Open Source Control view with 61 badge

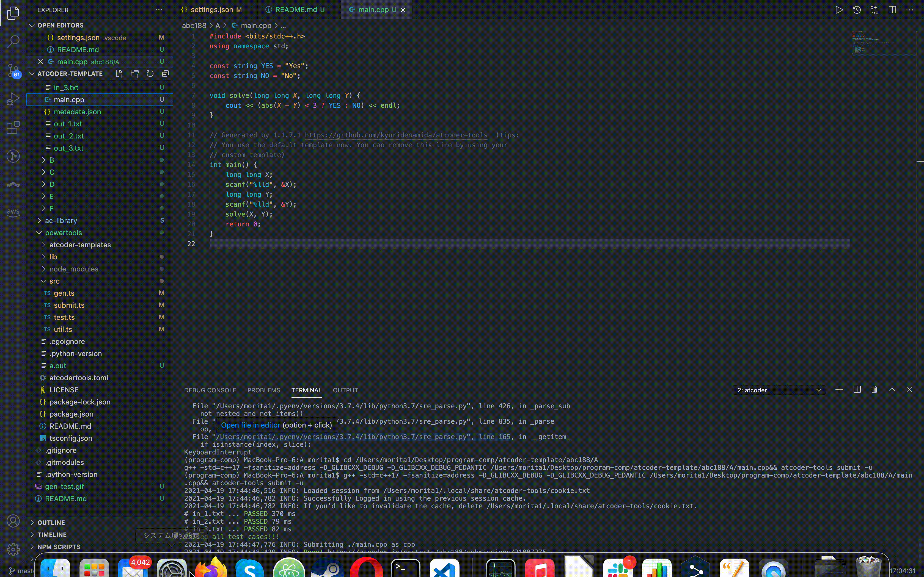pos(13,70)
